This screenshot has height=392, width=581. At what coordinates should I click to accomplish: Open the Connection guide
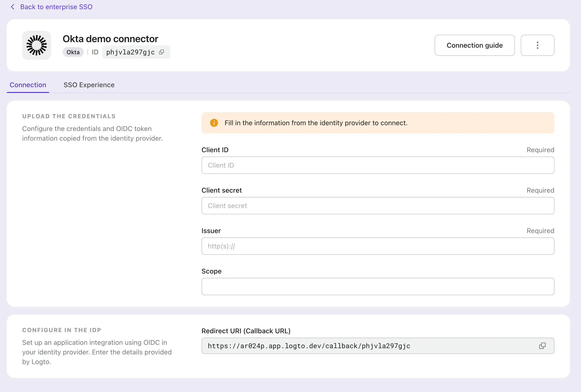click(474, 45)
